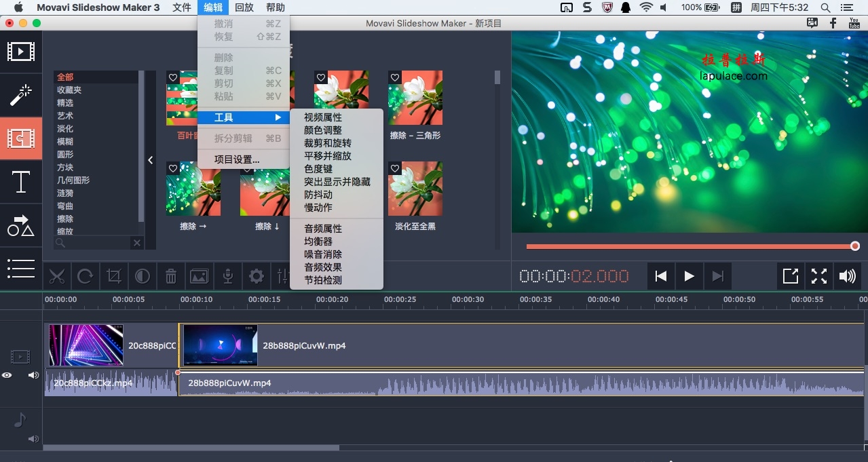Viewport: 868px width, 462px height.
Task: Open YouTube icon in title bar
Action: (x=854, y=23)
